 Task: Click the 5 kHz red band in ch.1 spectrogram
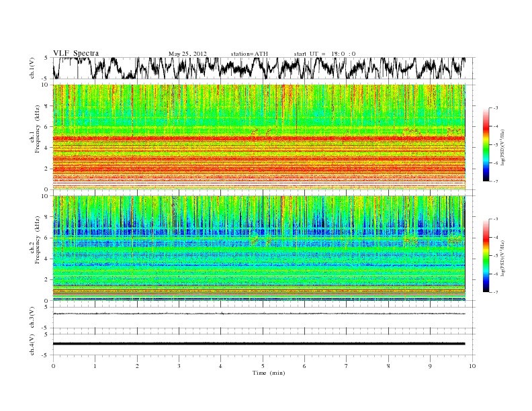pyautogui.click(x=259, y=138)
